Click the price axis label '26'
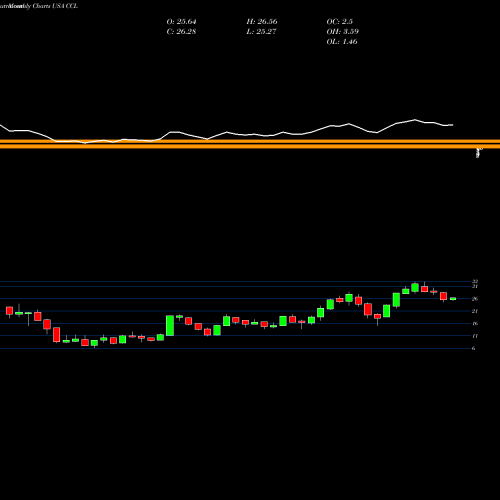The image size is (500, 500). [475, 299]
